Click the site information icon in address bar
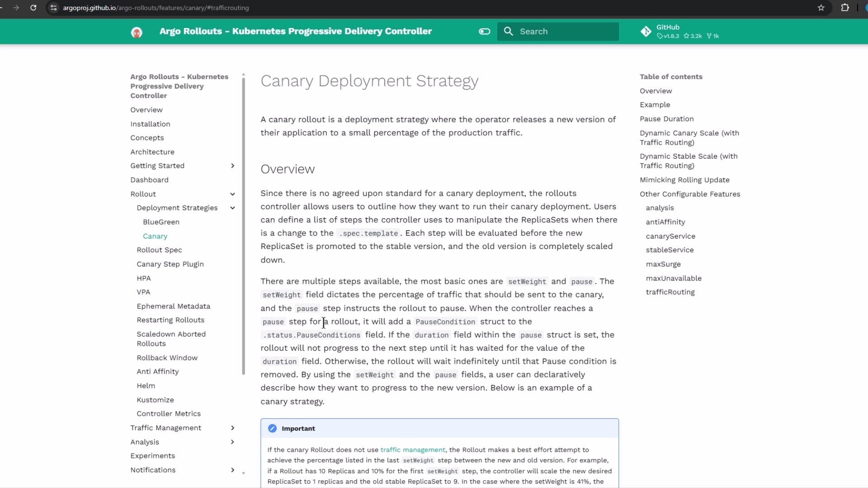Image resolution: width=868 pixels, height=488 pixels. pyautogui.click(x=54, y=8)
